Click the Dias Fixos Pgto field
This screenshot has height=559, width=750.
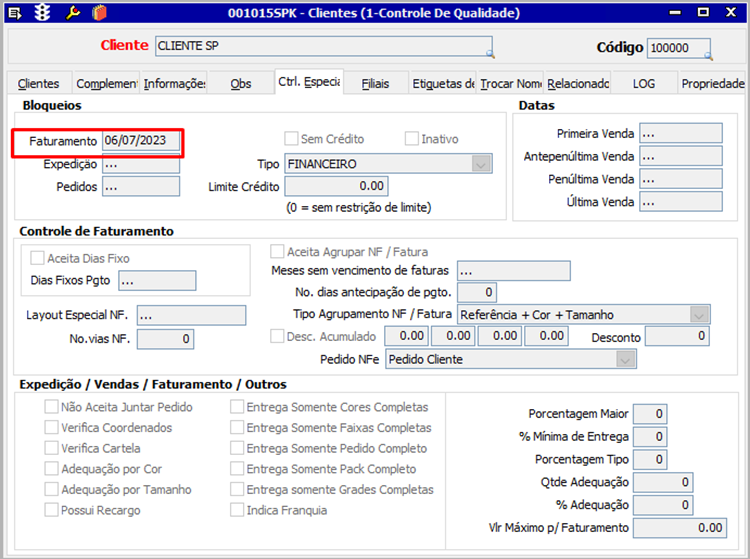click(x=157, y=281)
